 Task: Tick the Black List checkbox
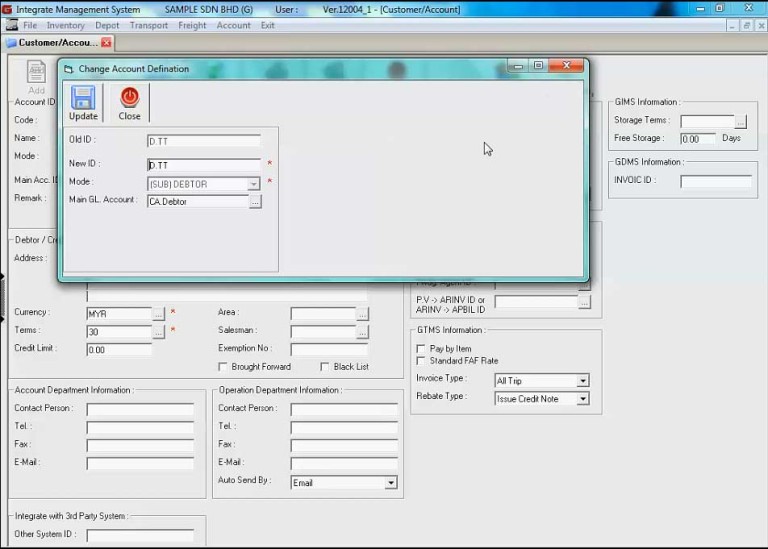pos(324,367)
